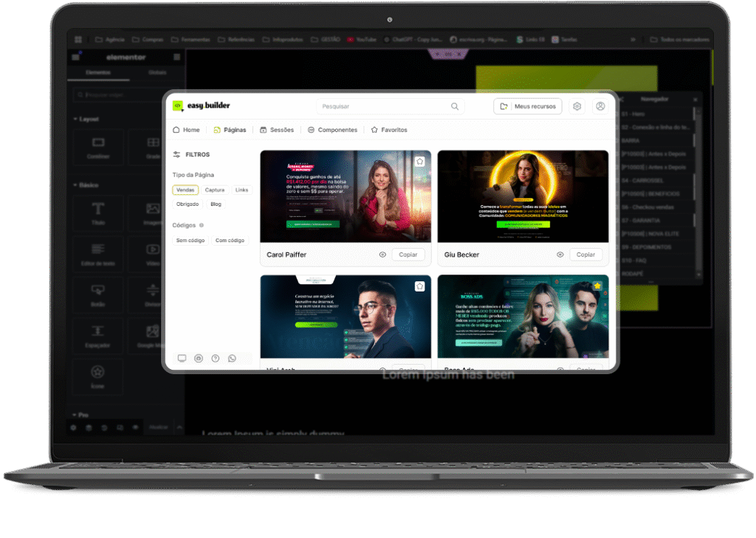Select the Captura filter chip
756x538 pixels.
[x=215, y=190]
